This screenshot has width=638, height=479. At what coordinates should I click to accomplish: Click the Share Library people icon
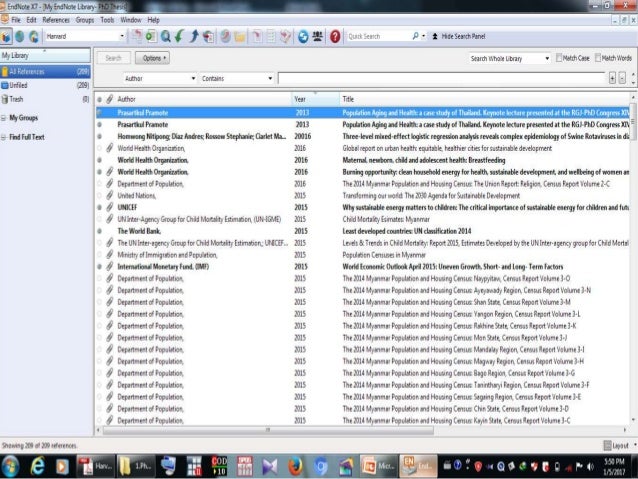[318, 37]
